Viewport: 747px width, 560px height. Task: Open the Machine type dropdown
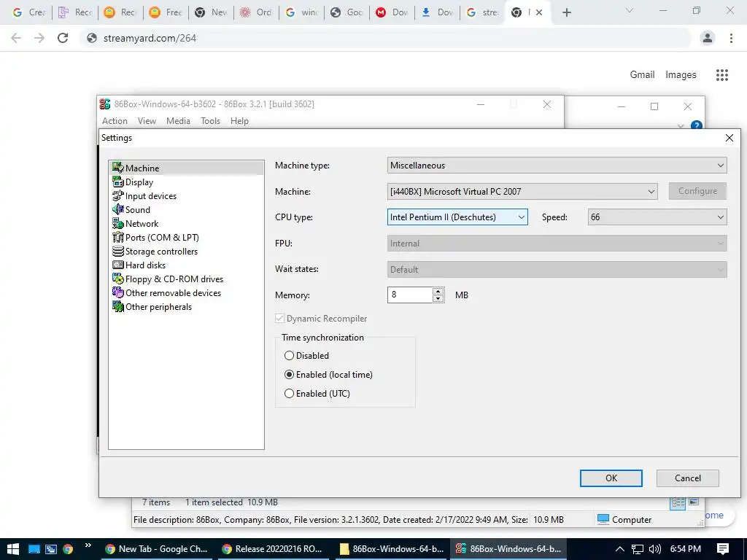click(x=557, y=166)
